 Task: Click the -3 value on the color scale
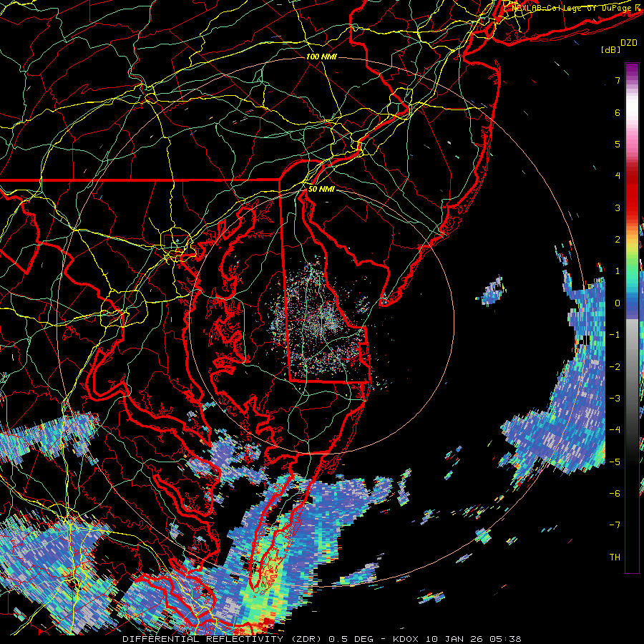click(615, 398)
